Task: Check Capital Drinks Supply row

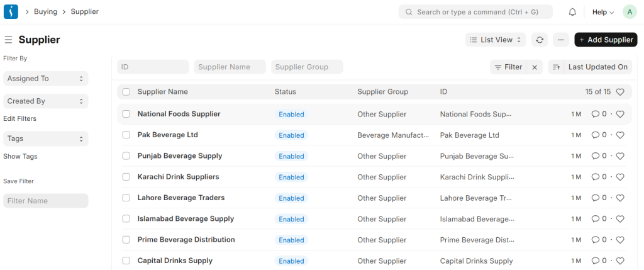Action: [x=126, y=261]
